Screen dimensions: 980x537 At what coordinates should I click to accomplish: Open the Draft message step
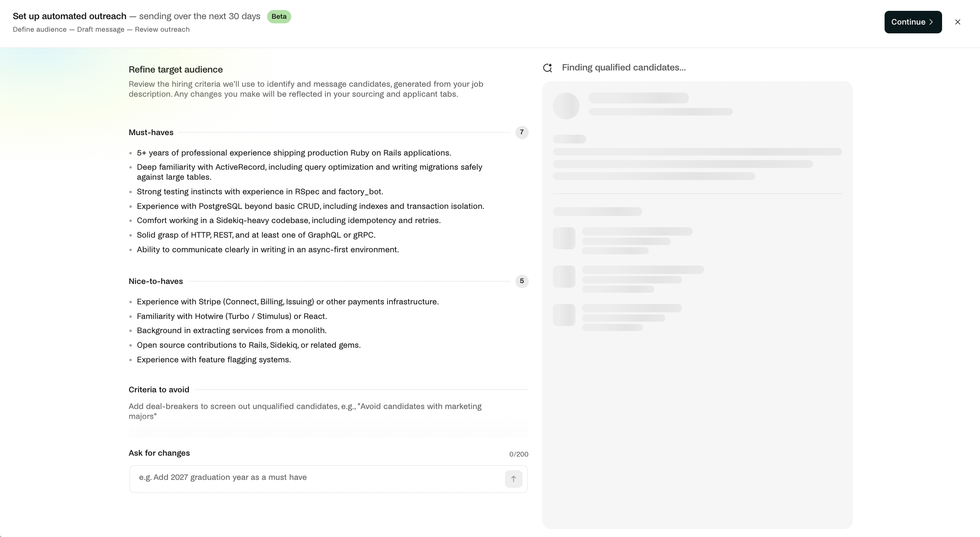101,30
